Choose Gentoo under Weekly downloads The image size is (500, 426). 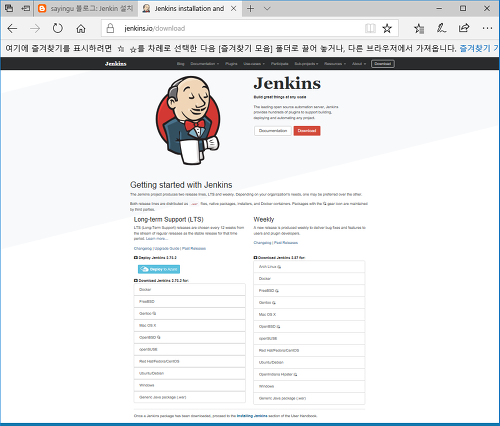point(309,303)
